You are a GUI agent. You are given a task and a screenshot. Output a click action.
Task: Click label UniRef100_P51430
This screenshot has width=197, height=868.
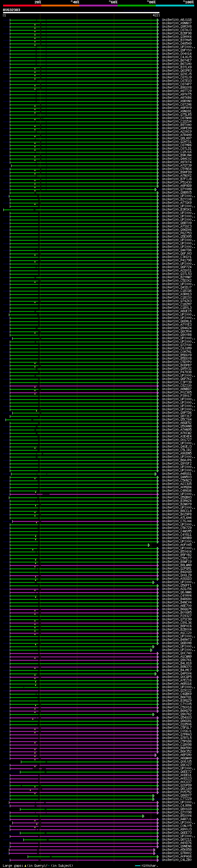click(177, 182)
